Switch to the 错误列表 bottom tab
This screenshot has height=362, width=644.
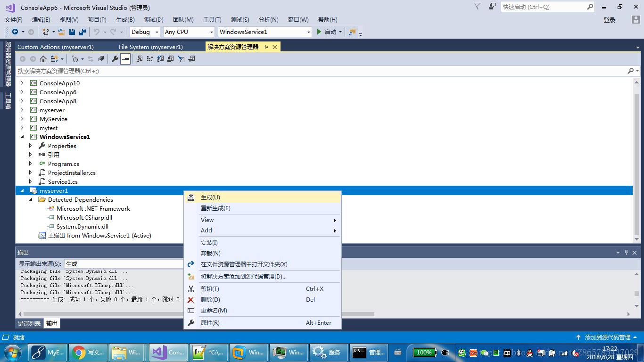[29, 323]
